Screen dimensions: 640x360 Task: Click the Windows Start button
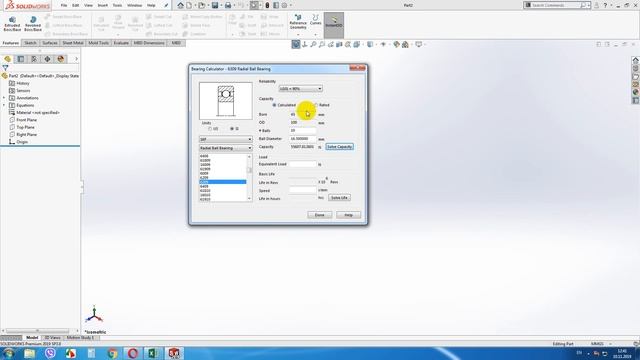[x=9, y=353]
